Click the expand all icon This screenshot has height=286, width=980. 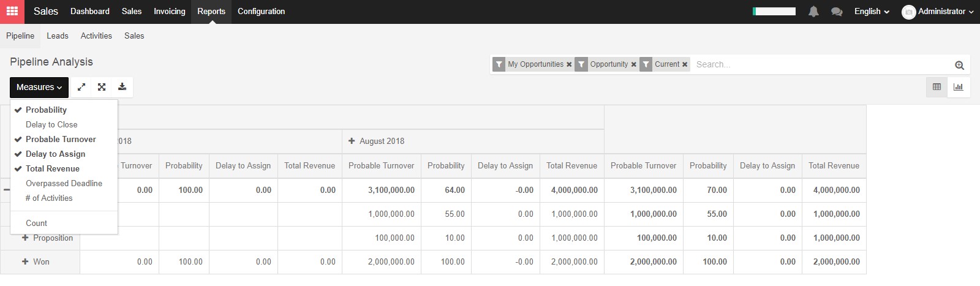[x=102, y=87]
